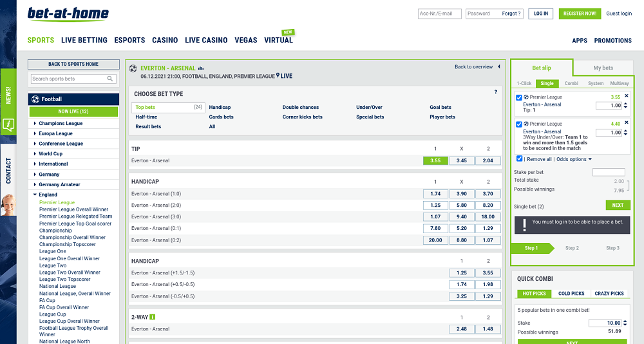The image size is (644, 344).
Task: Click the green info icon next to 2-WAY
Action: [153, 317]
